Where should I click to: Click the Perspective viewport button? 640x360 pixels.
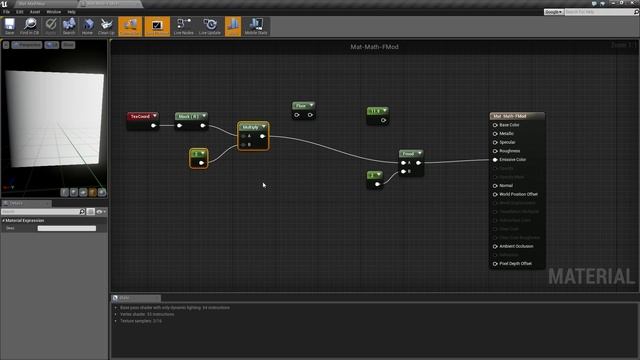pyautogui.click(x=27, y=45)
